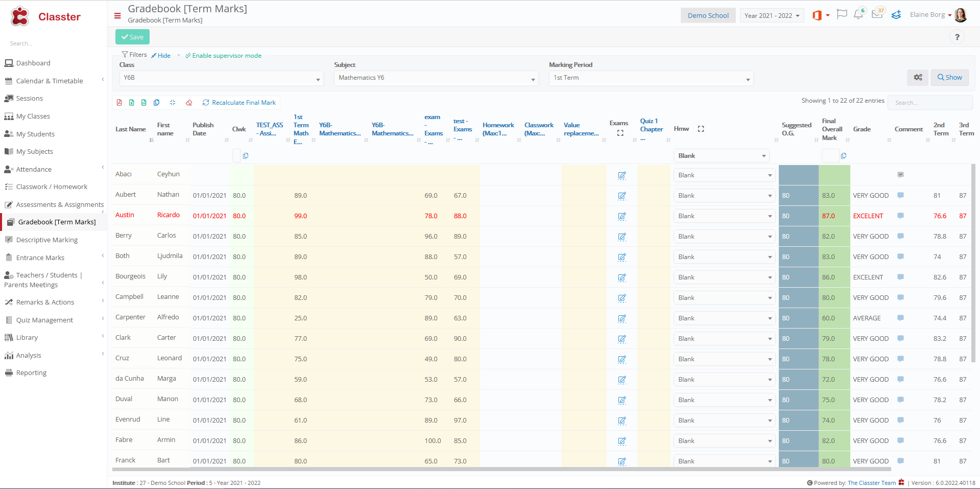Export the gradebook to PDF

[x=119, y=103]
